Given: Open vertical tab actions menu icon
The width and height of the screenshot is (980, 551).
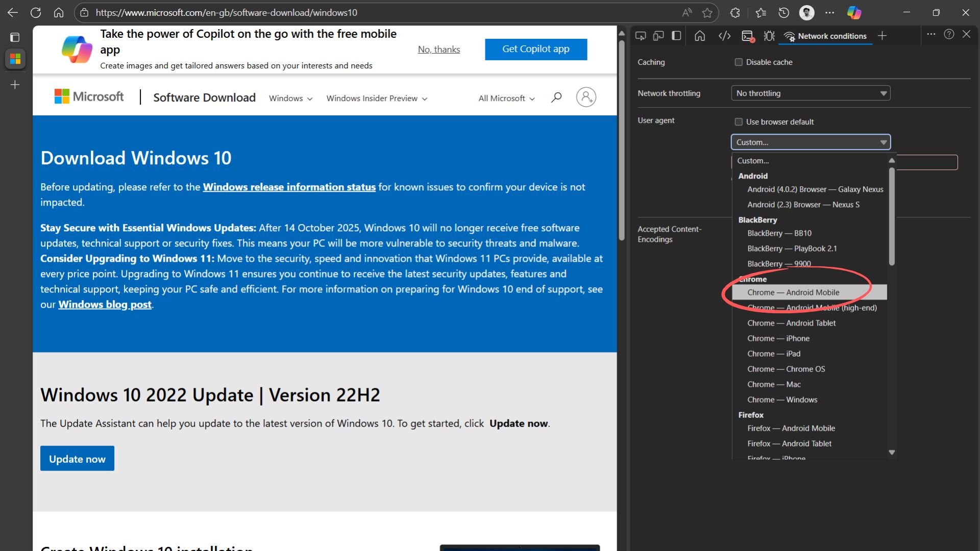Looking at the screenshot, I should (15, 37).
